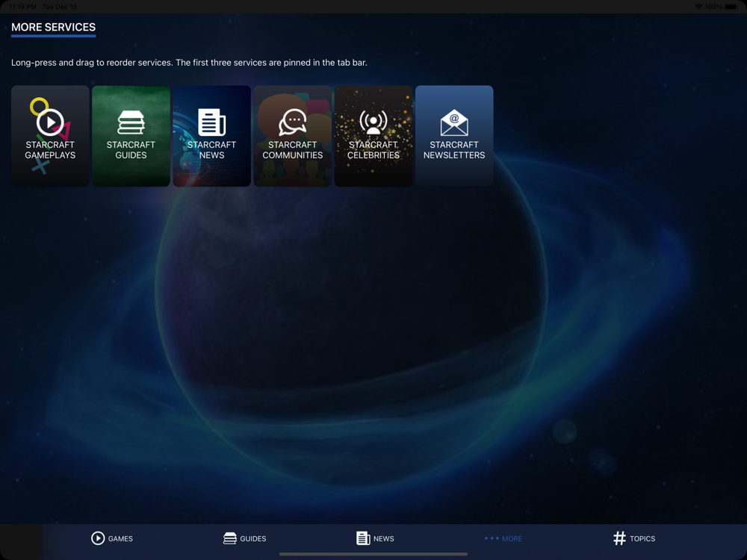Tap the home indicator bar
This screenshot has width=747, height=560.
point(373,554)
